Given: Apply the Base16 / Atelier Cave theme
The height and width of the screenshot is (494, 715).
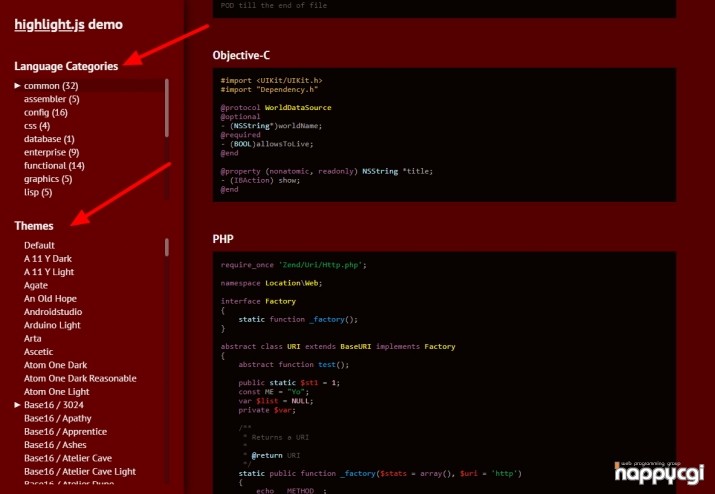Looking at the screenshot, I should 68,458.
